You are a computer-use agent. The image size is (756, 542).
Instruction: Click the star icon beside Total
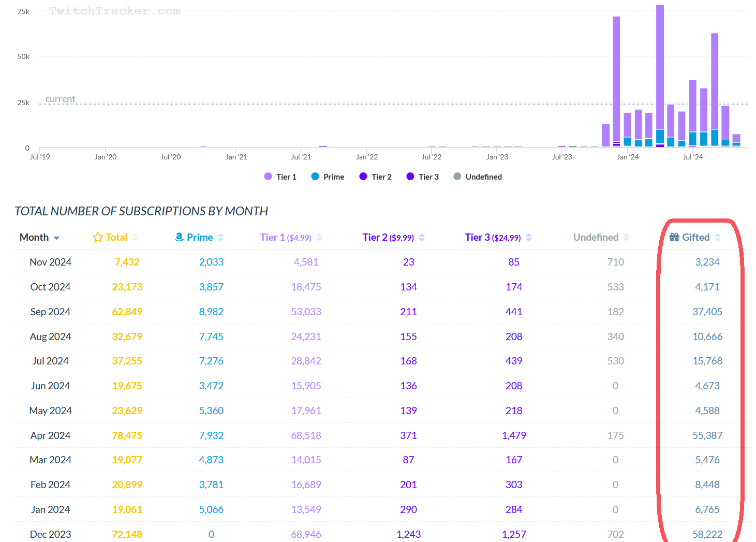(x=97, y=238)
